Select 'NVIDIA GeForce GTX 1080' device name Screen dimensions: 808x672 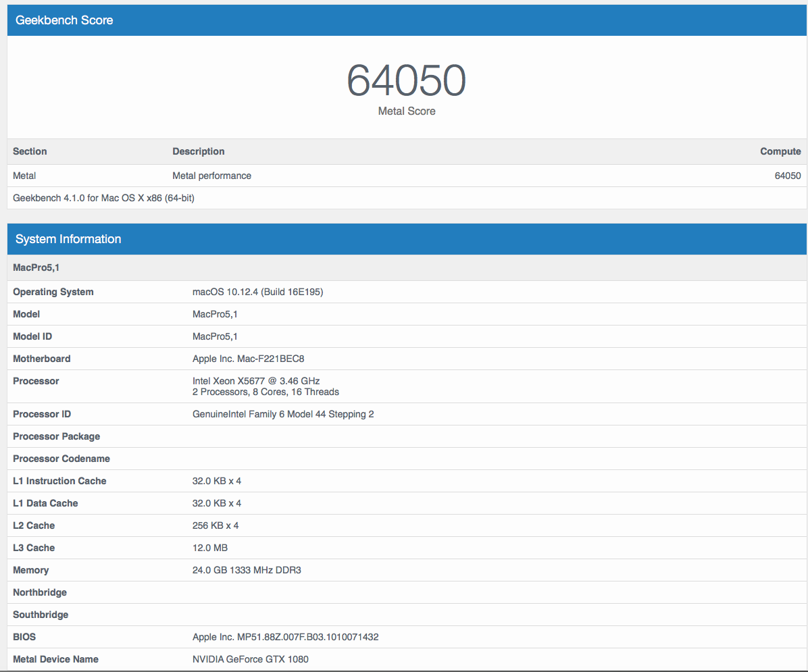tap(251, 659)
